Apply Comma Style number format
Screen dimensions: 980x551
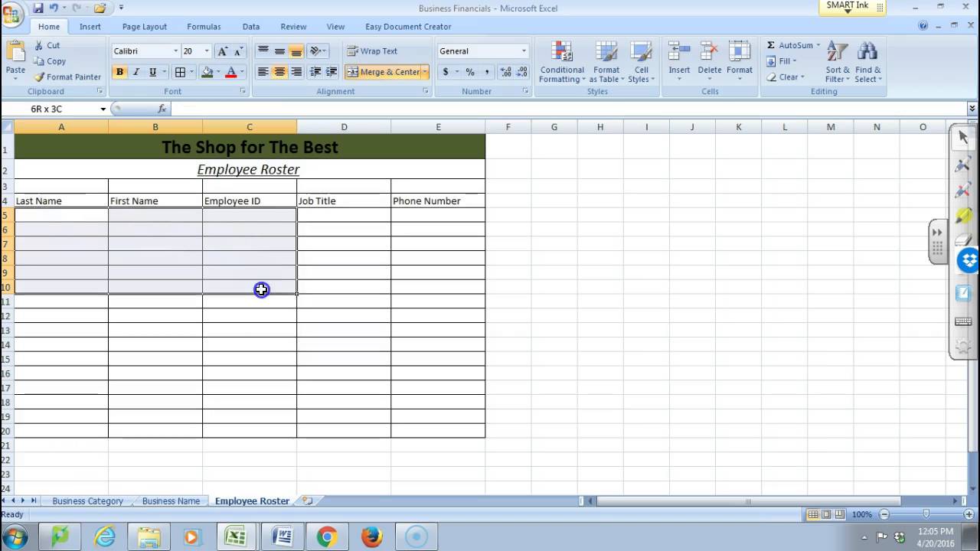pos(487,72)
